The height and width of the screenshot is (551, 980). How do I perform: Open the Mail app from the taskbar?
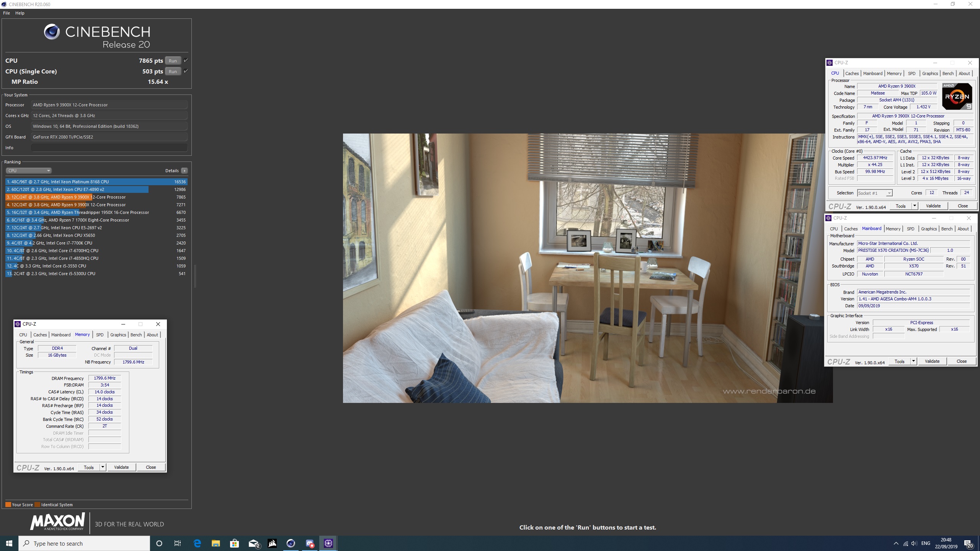point(253,543)
